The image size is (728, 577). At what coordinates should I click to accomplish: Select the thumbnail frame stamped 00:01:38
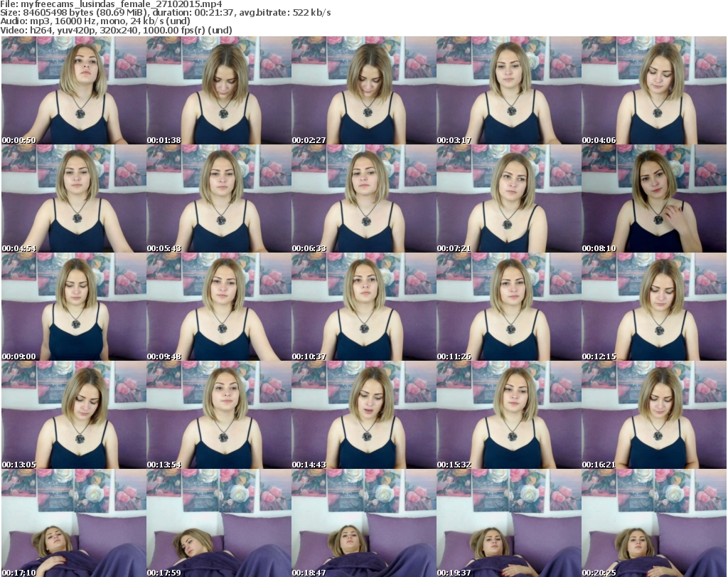point(219,90)
